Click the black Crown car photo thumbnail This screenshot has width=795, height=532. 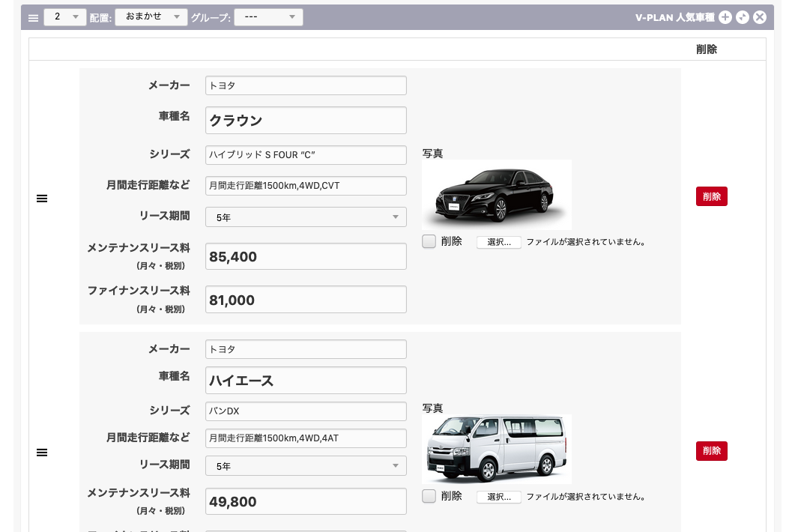[496, 195]
